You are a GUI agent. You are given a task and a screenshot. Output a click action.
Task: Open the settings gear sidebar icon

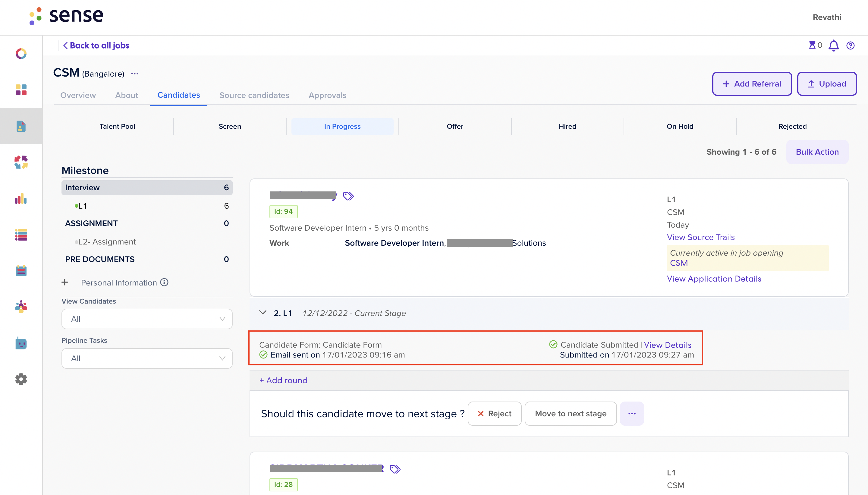[21, 380]
